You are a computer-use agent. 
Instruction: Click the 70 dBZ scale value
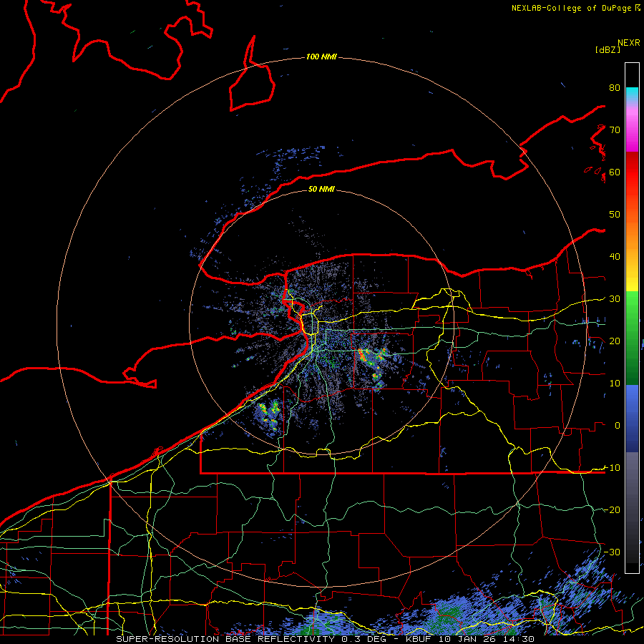(615, 130)
